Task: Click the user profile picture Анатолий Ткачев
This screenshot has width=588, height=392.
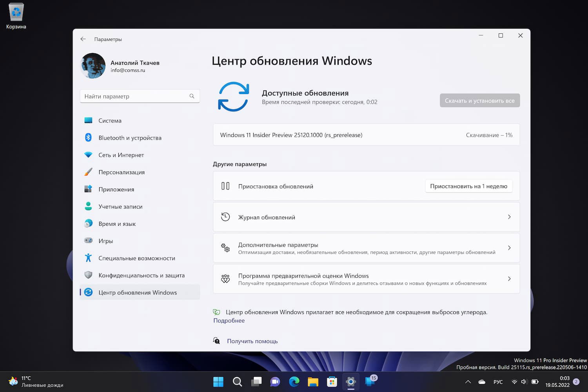Action: 93,66
